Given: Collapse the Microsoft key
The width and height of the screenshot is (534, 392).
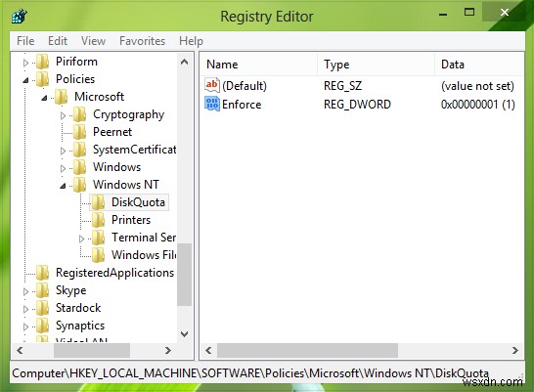Looking at the screenshot, I should pos(44,98).
